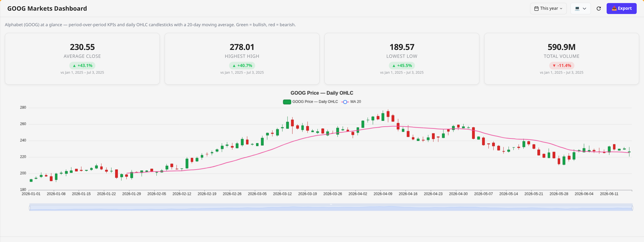
Task: Click the 2026-01-29 x-axis date label
Action: (x=132, y=194)
